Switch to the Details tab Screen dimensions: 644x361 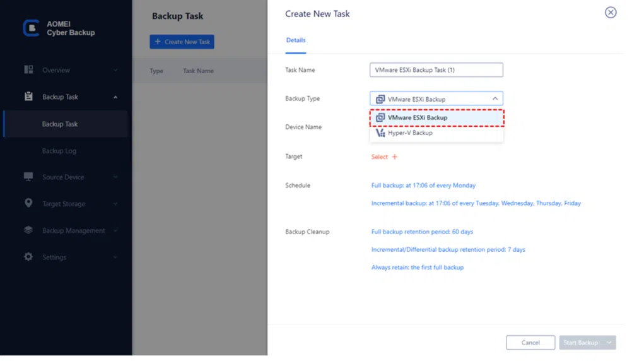click(296, 40)
